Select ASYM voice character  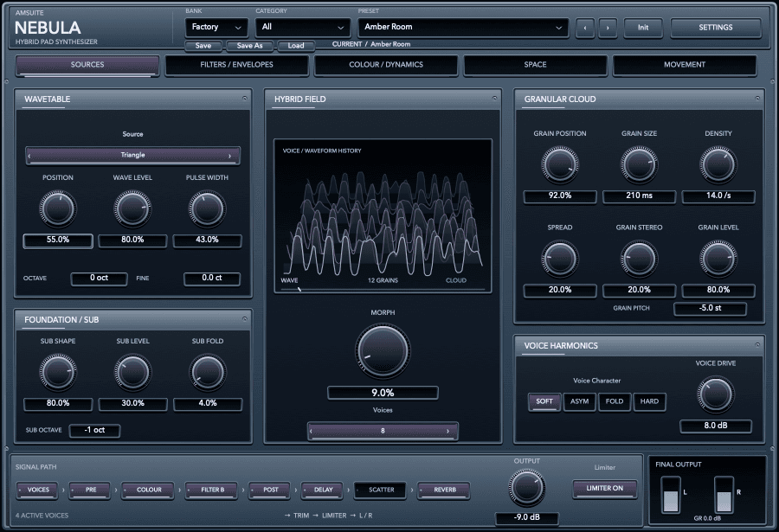[x=579, y=401]
